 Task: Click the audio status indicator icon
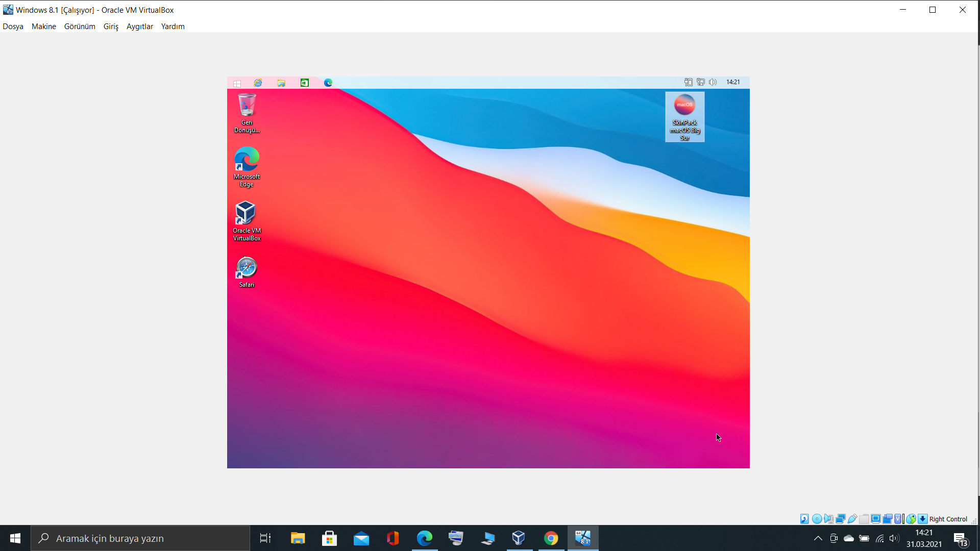tap(828, 519)
